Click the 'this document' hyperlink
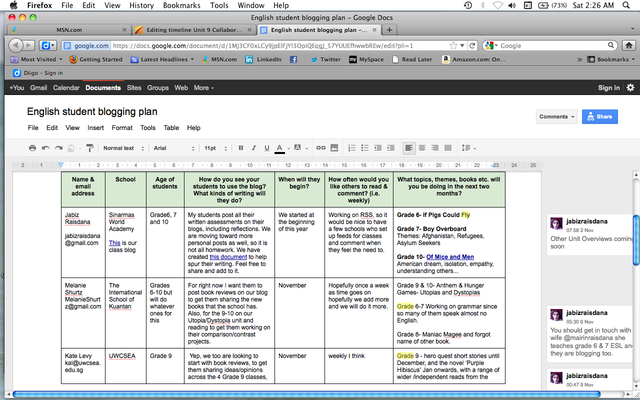Viewport: 640px width, 400px height. pos(228,257)
